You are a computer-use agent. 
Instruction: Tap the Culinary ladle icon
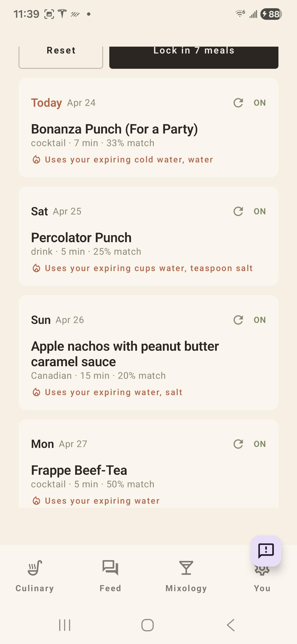[x=35, y=568]
